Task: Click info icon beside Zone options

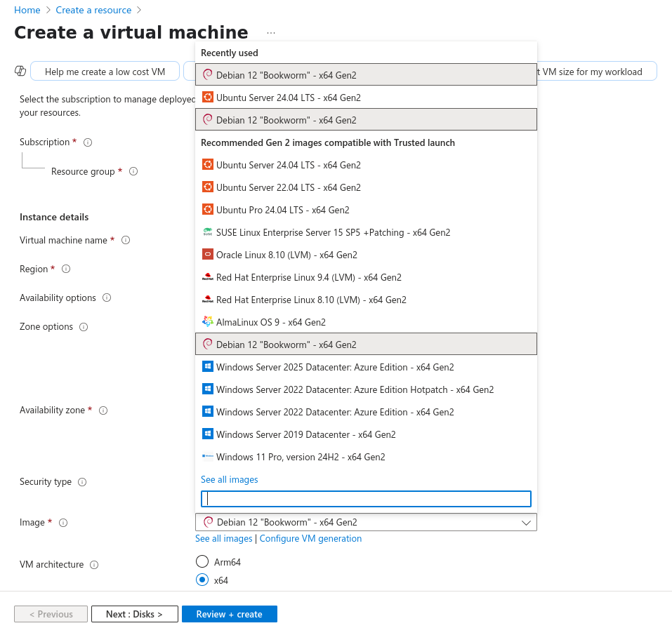Action: coord(84,327)
